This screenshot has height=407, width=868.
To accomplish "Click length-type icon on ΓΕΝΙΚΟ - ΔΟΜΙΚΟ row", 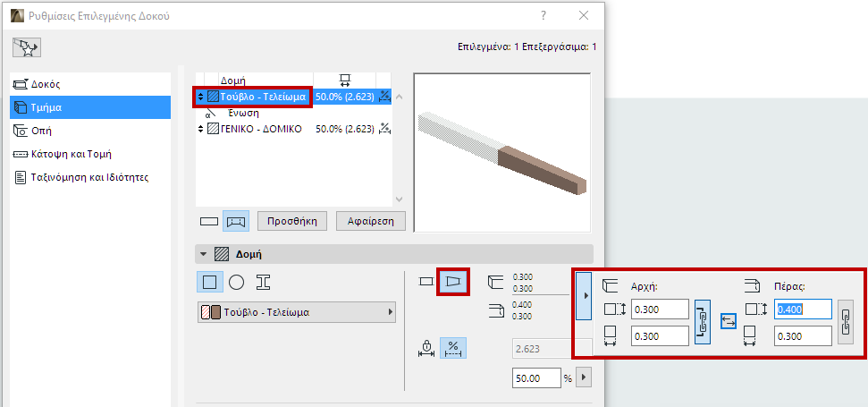I will pyautogui.click(x=384, y=129).
